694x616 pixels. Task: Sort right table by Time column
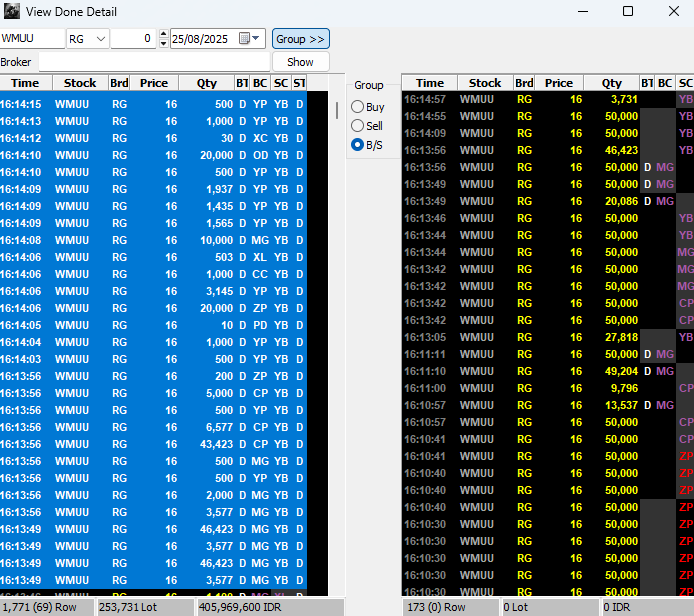pyautogui.click(x=430, y=83)
